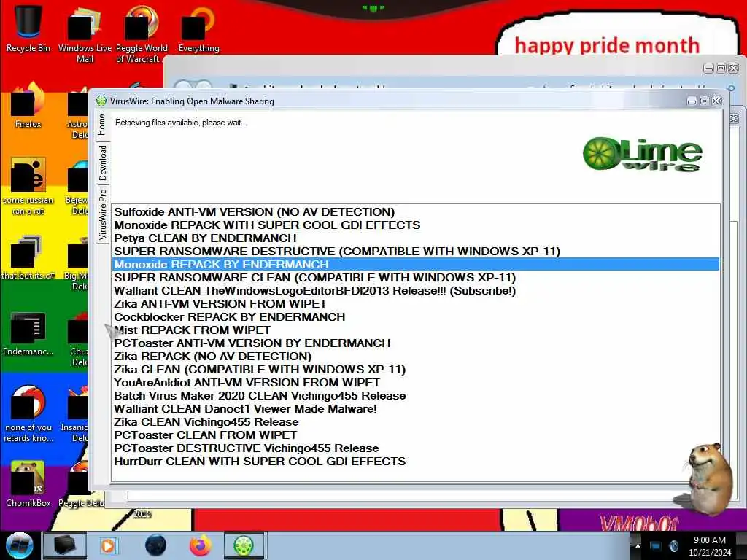Open the ChomikBox desktop icon
Viewport: 747px width, 560px height.
[28, 483]
